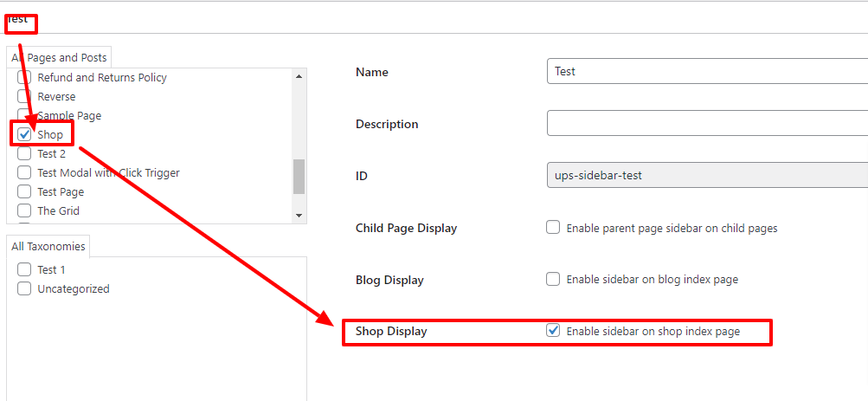Check the Test 2 page checkbox
868x401 pixels.
[x=24, y=153]
